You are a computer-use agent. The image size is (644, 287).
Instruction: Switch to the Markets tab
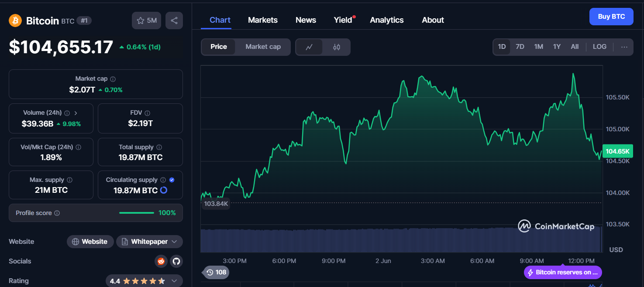(262, 20)
